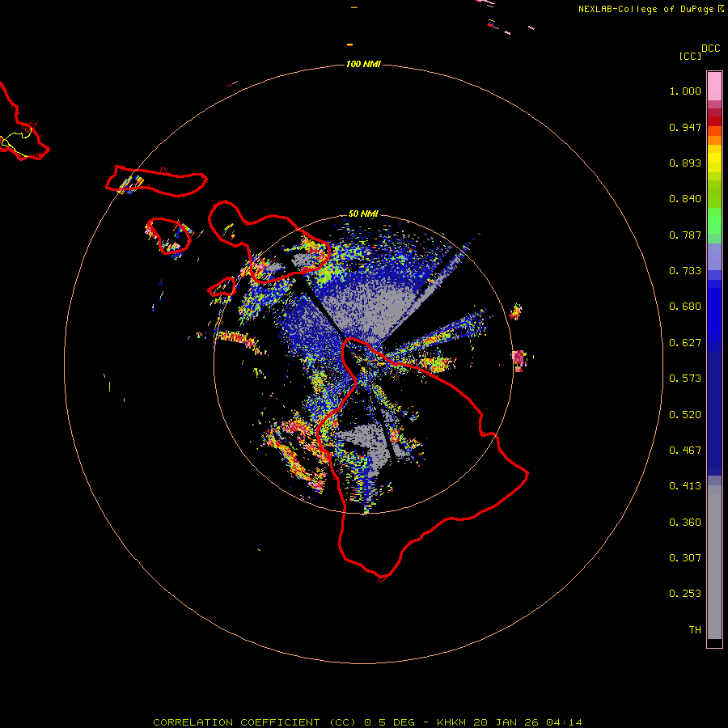Viewport: 728px width, 728px height.
Task: Click the 0.413 colorbar value label
Action: (685, 486)
